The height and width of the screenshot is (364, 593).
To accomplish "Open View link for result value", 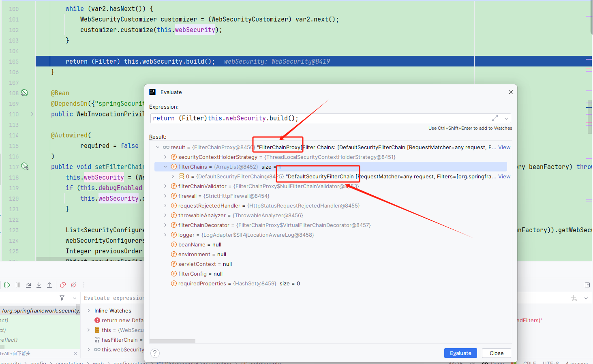I will click(504, 147).
